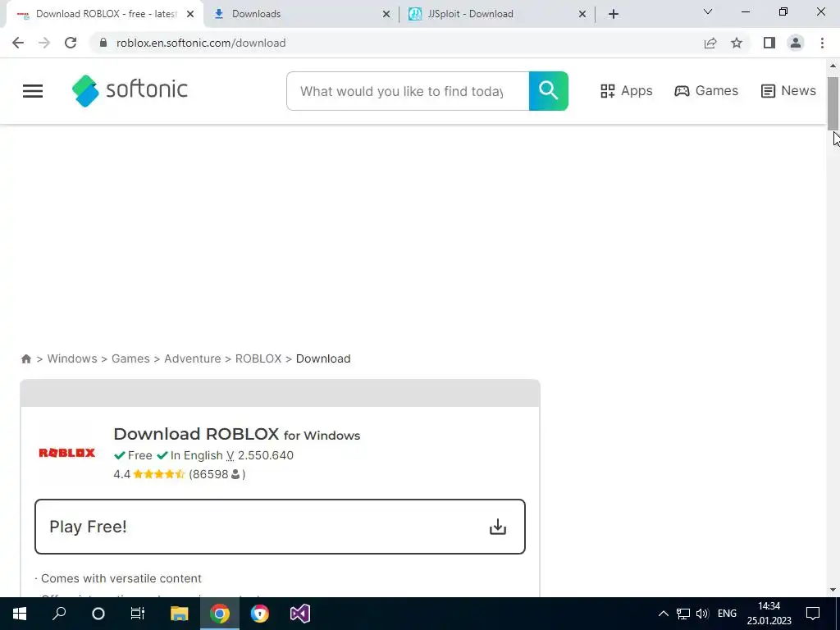
Task: Click "Comes with versatile content" text
Action: tap(121, 578)
